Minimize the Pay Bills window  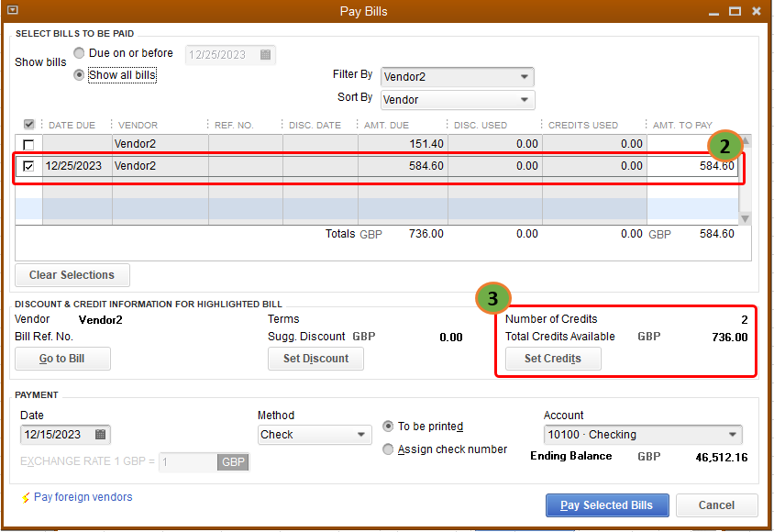tap(713, 12)
